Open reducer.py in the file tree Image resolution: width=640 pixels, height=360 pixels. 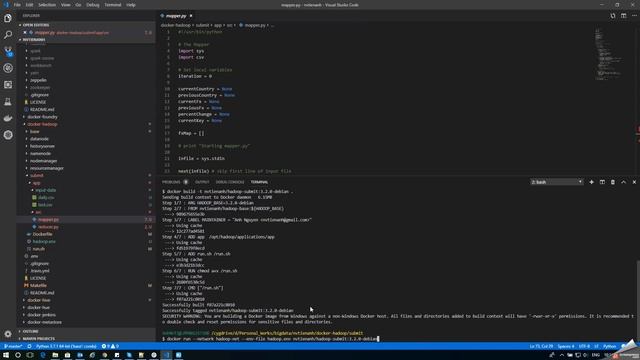tap(48, 227)
